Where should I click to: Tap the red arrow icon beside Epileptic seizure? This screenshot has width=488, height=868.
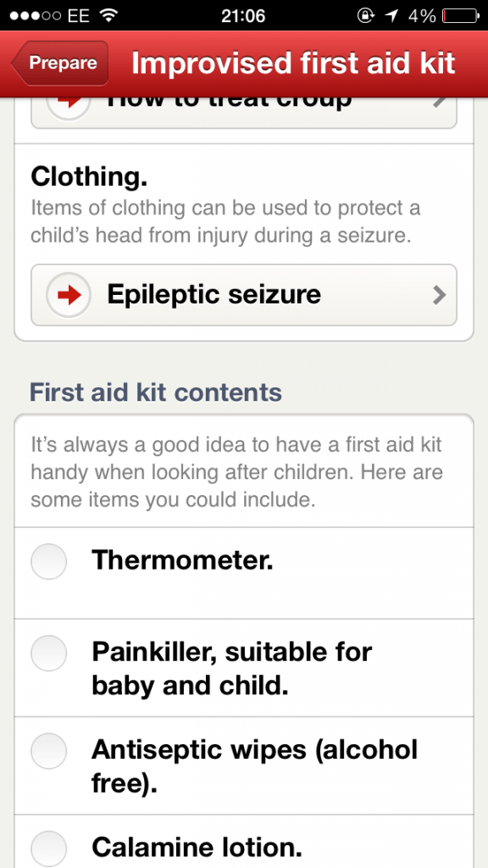[x=68, y=295]
